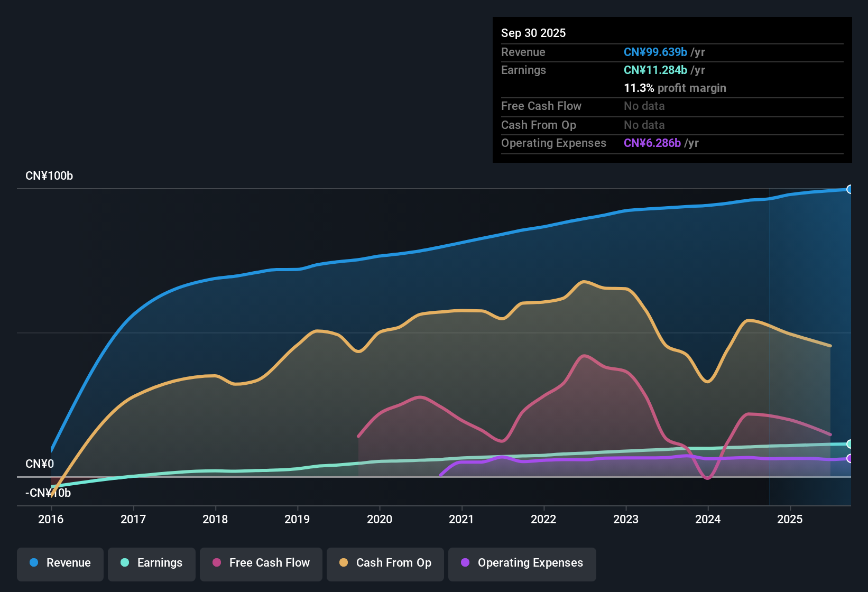
Task: Select the Operating Expenses endpoint marker
Action: (x=850, y=458)
